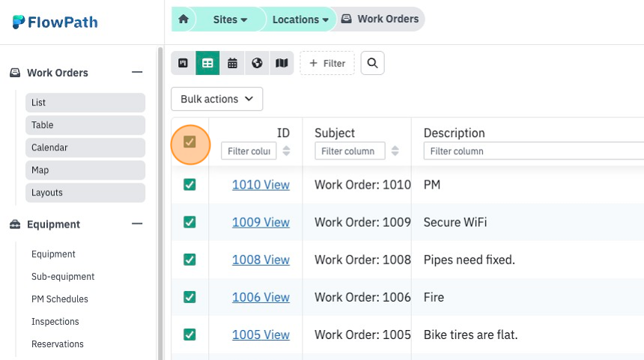Open the folded map view icon
Image resolution: width=644 pixels, height=360 pixels.
[282, 63]
